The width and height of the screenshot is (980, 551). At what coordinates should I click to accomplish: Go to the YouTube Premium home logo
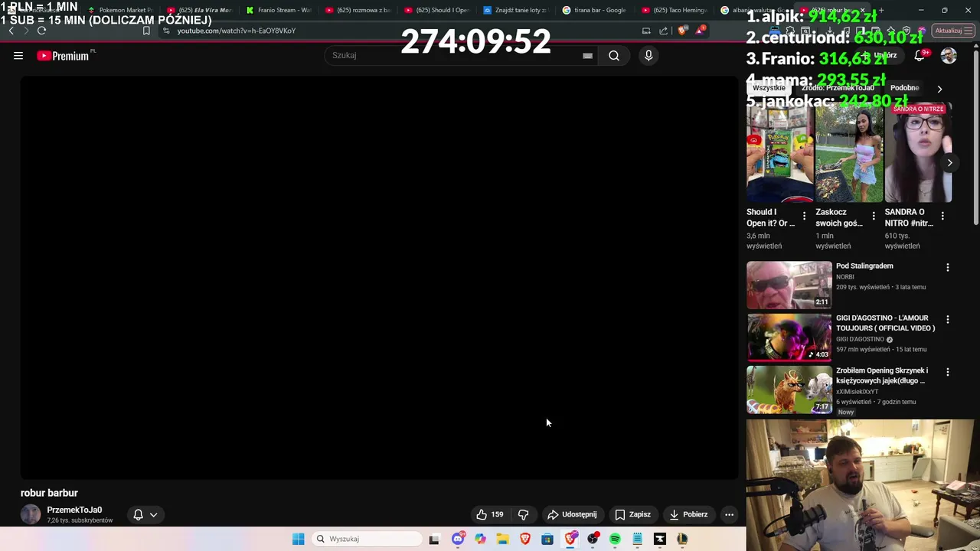[x=63, y=56]
